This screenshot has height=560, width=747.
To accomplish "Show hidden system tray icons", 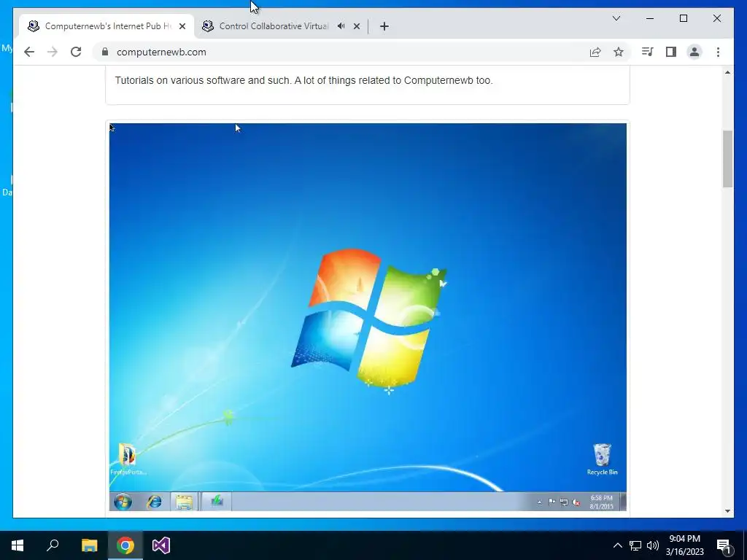I will tap(617, 545).
